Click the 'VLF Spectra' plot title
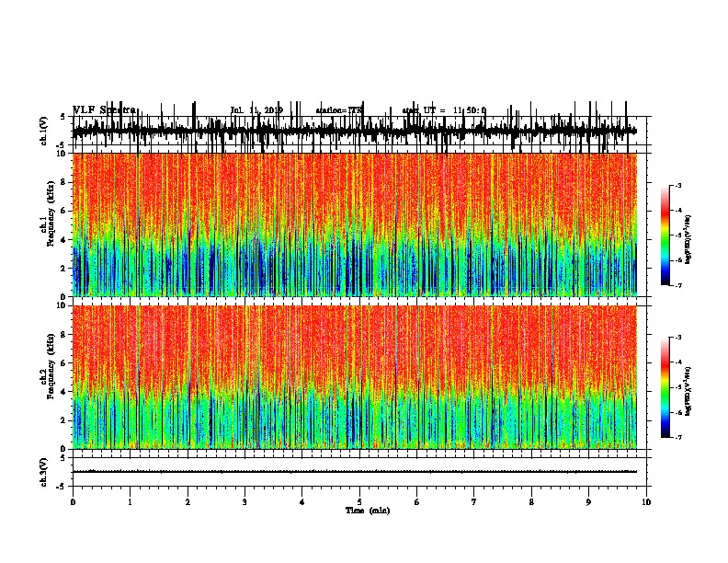Image resolution: width=728 pixels, height=563 pixels. [x=105, y=110]
